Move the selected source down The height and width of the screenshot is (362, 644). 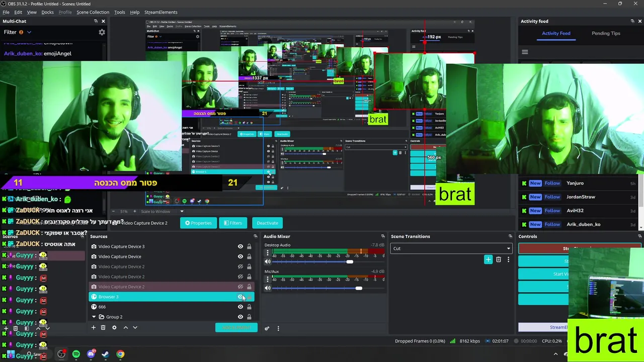[135, 328]
